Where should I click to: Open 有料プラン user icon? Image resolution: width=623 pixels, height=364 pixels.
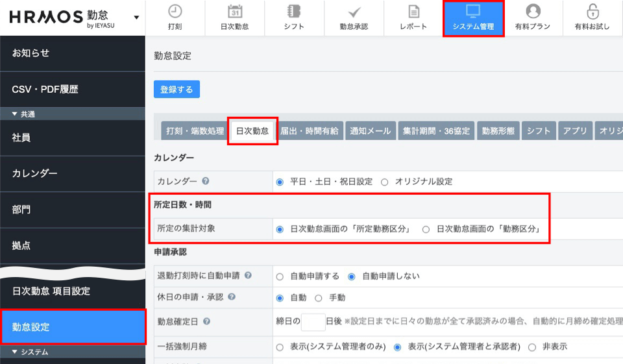click(x=533, y=12)
